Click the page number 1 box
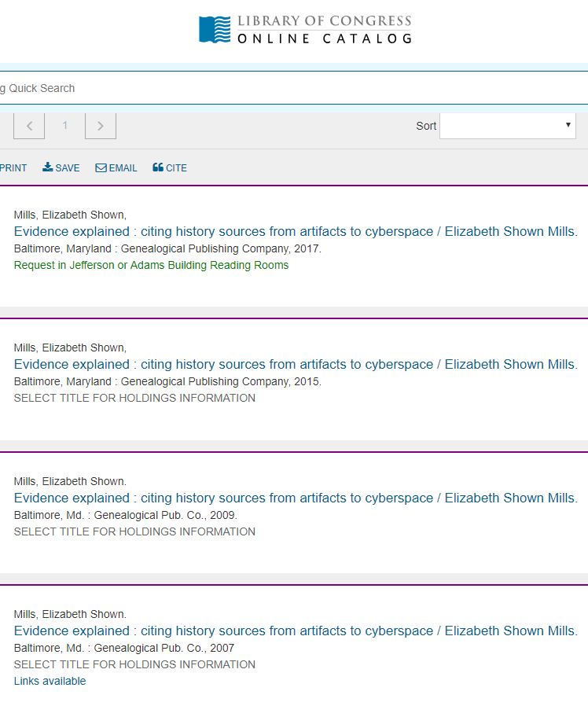 point(65,126)
